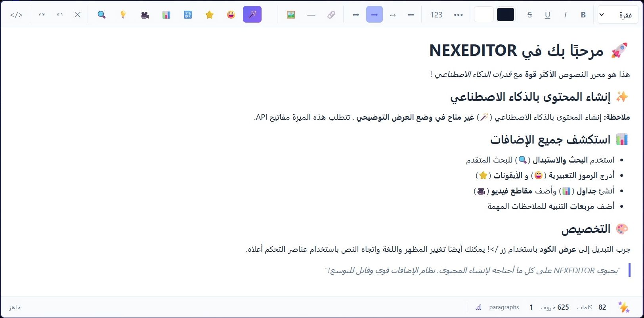Click the list item about الرموز التعبيرية
This screenshot has height=318, width=644.
pos(545,175)
